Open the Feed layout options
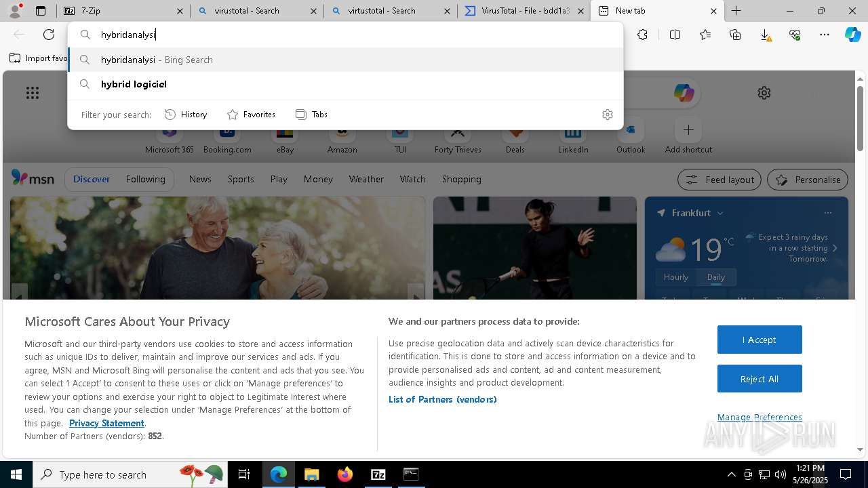 point(720,180)
